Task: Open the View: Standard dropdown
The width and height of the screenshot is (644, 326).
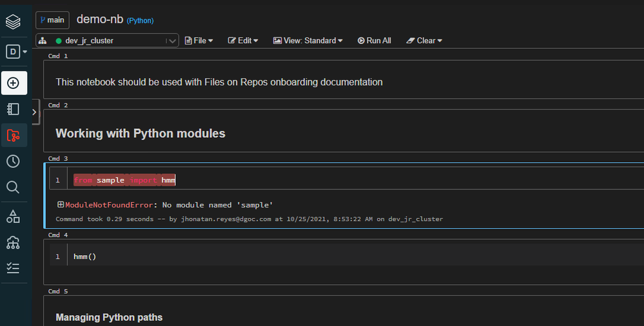Action: coord(308,41)
